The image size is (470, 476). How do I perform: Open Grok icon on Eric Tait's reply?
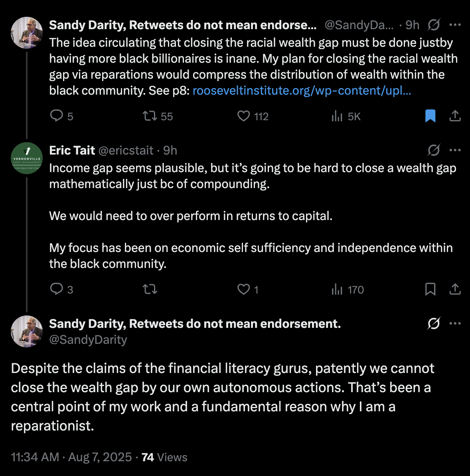click(434, 150)
